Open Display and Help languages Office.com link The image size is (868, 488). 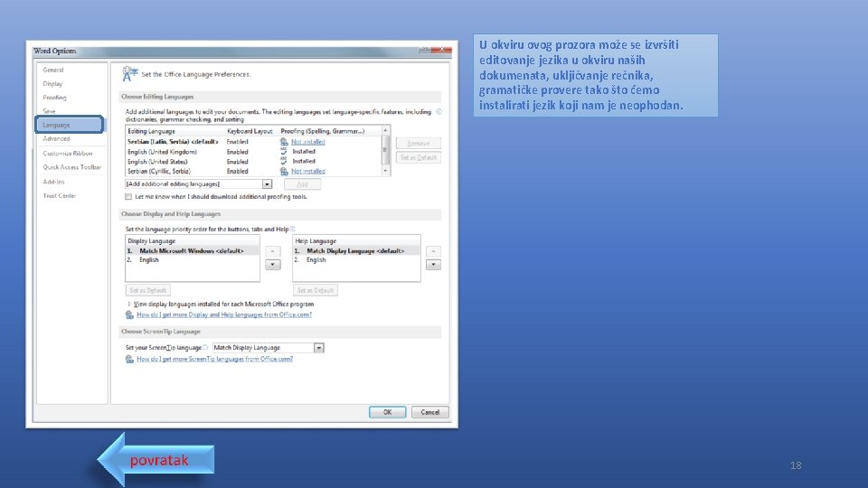coord(224,314)
